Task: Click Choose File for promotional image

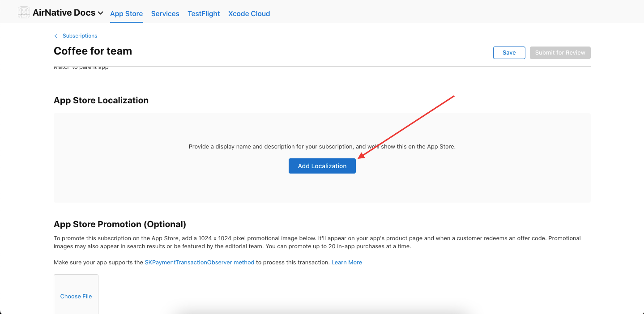Action: point(76,296)
